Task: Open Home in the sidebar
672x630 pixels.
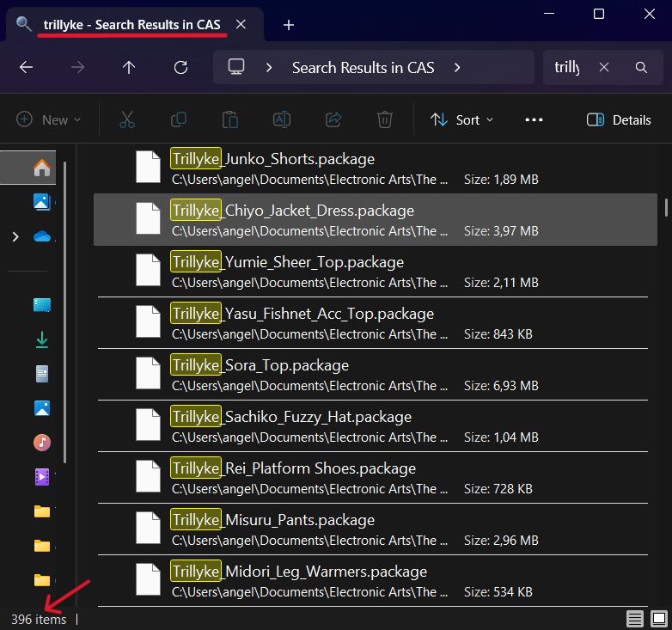Action: click(41, 168)
